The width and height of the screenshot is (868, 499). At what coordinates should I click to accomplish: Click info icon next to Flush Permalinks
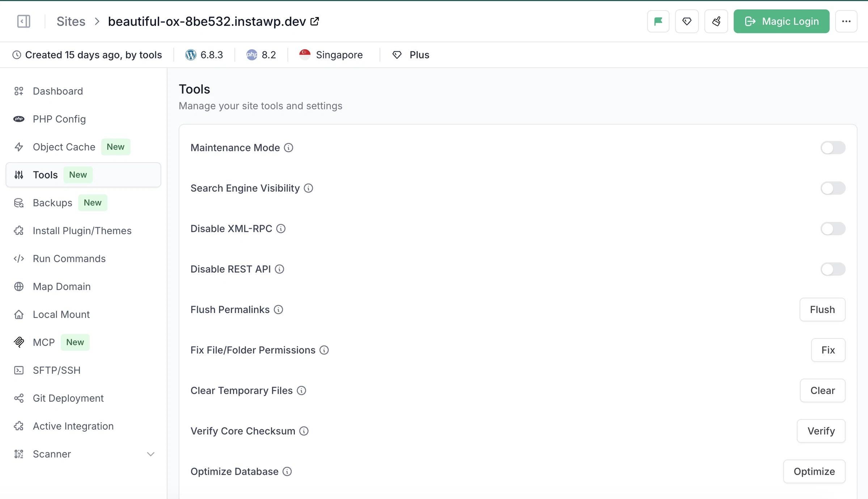(x=278, y=310)
